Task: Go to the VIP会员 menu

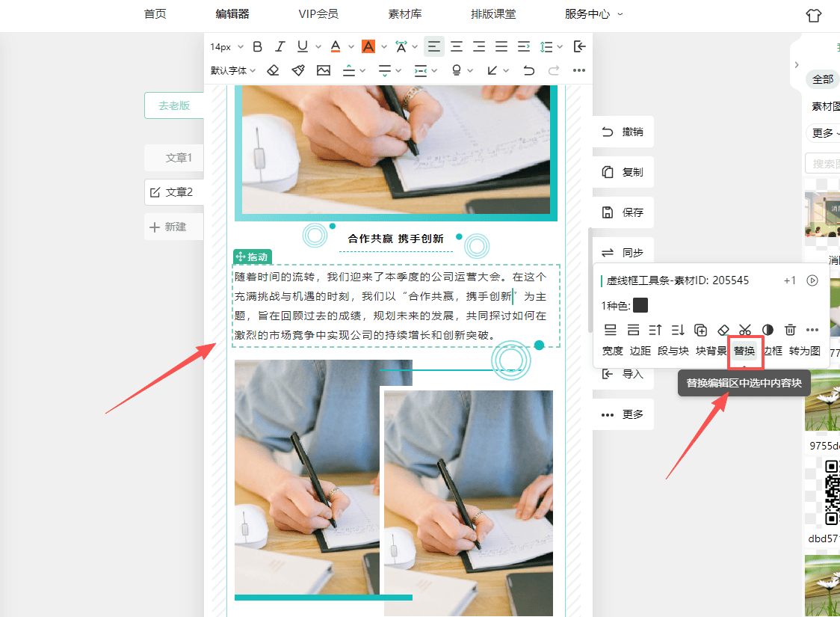Action: (318, 13)
